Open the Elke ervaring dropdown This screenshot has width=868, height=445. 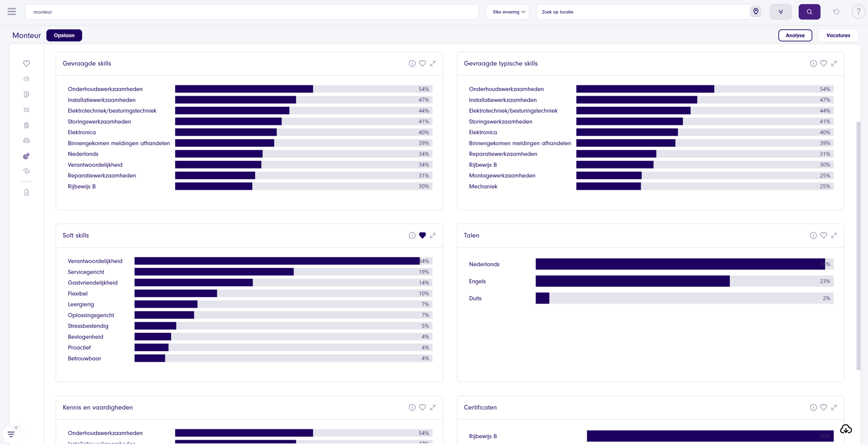[507, 12]
